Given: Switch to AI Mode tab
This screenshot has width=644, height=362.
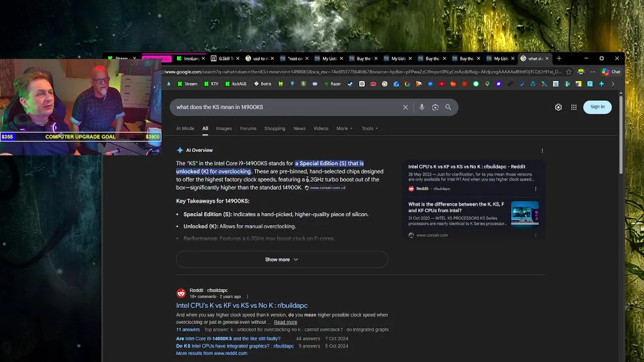Looking at the screenshot, I should click(x=185, y=129).
